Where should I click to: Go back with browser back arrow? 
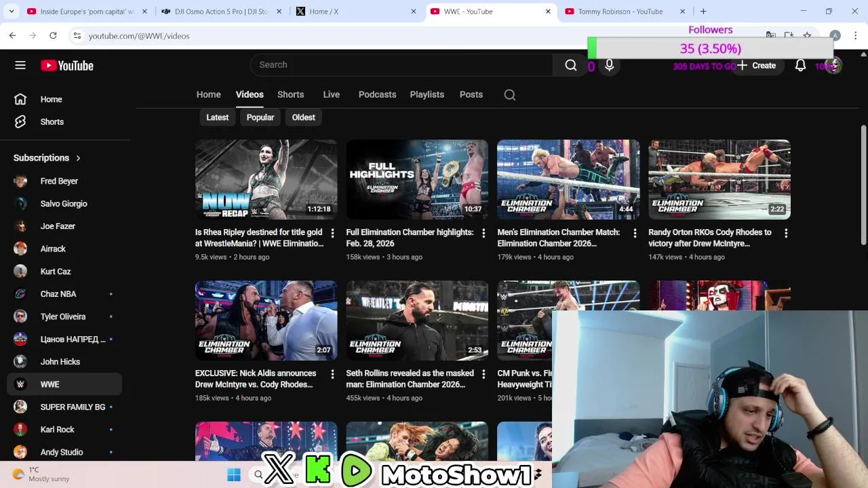point(12,35)
